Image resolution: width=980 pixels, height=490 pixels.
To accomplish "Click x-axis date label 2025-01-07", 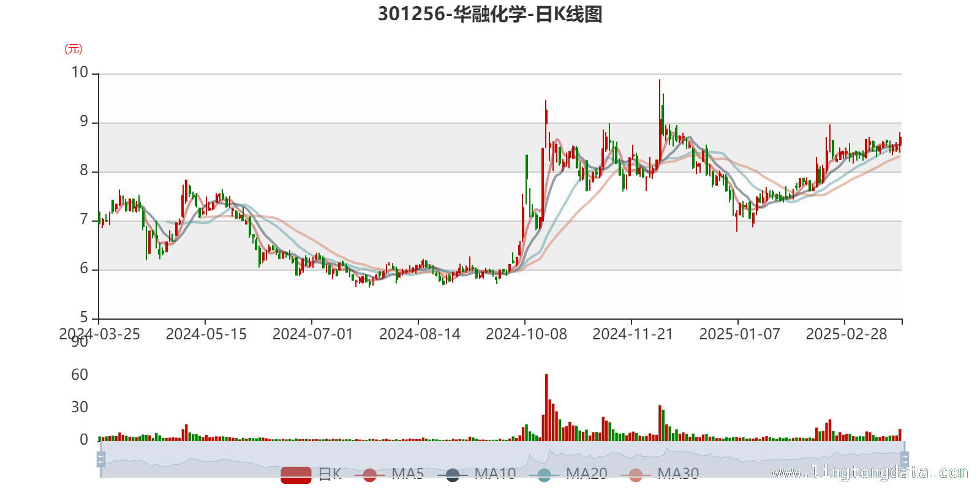I will pos(739,334).
